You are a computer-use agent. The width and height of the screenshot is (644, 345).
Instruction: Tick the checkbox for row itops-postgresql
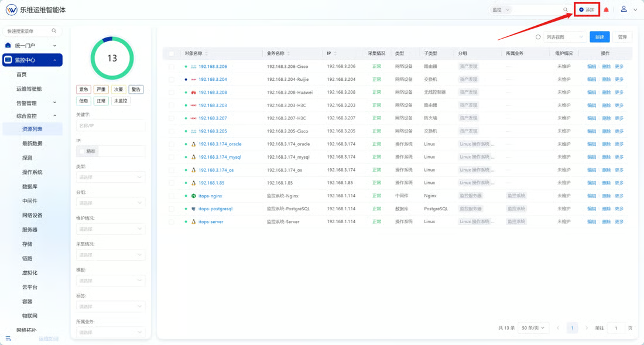tap(172, 209)
